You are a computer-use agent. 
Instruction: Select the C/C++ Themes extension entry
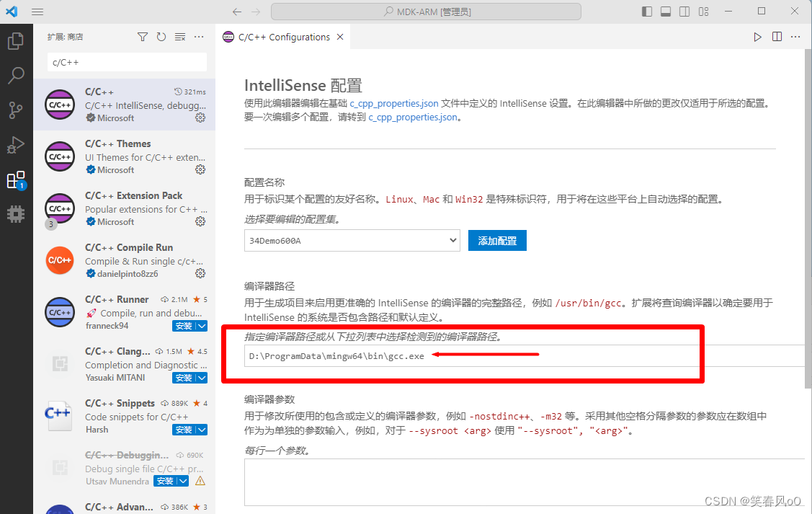pyautogui.click(x=124, y=156)
